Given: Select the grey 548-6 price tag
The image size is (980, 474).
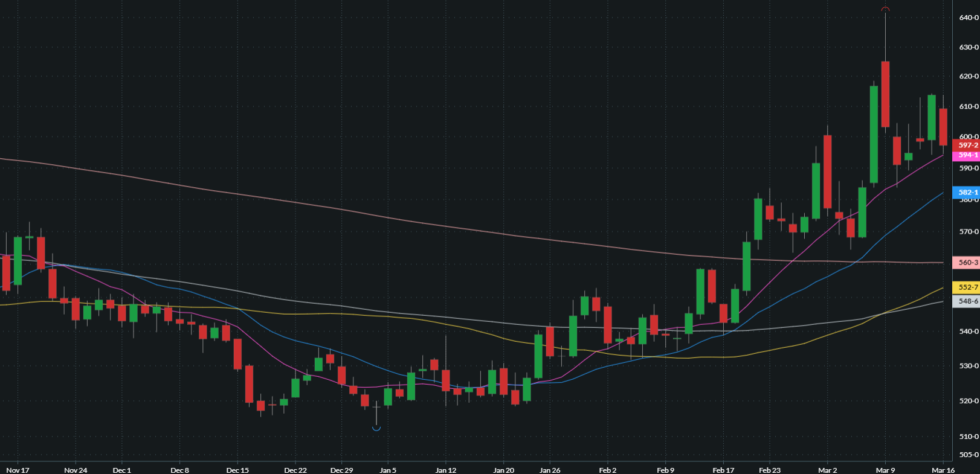Looking at the screenshot, I should coord(966,301).
